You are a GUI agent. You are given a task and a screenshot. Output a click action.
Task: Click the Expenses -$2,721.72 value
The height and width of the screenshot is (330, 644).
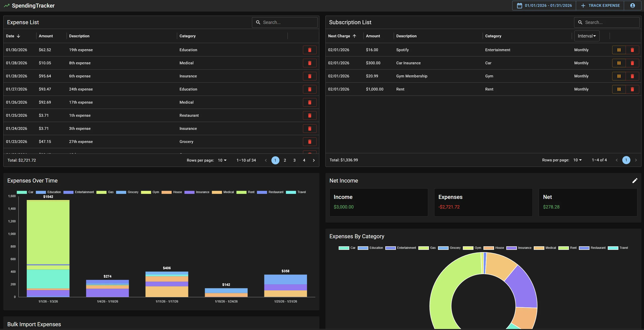tap(449, 207)
